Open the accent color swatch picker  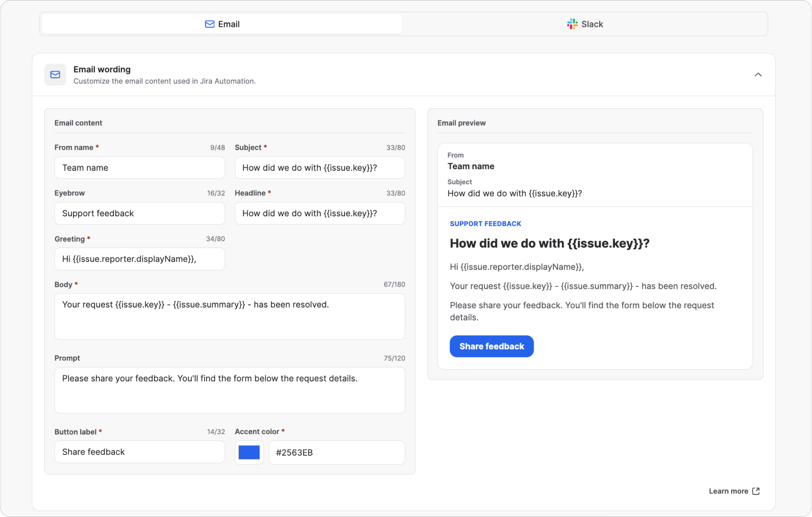[249, 452]
